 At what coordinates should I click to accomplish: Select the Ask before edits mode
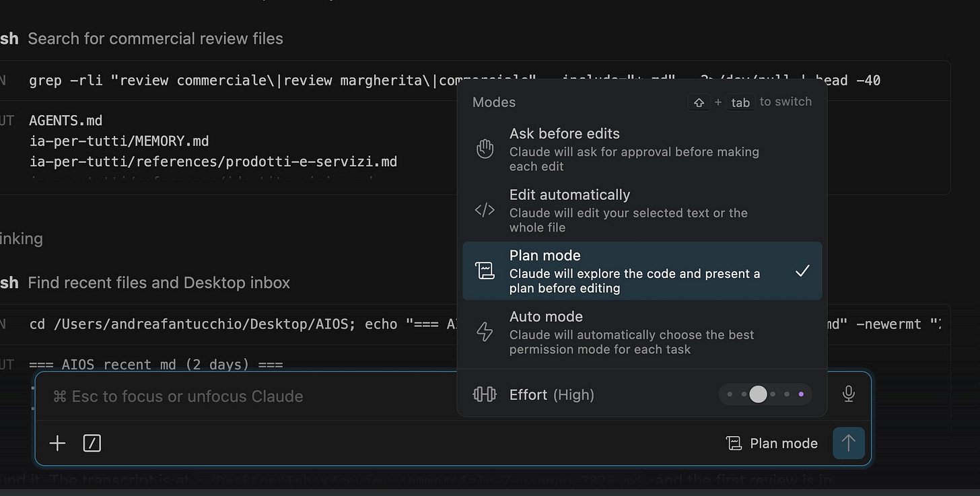pos(642,149)
